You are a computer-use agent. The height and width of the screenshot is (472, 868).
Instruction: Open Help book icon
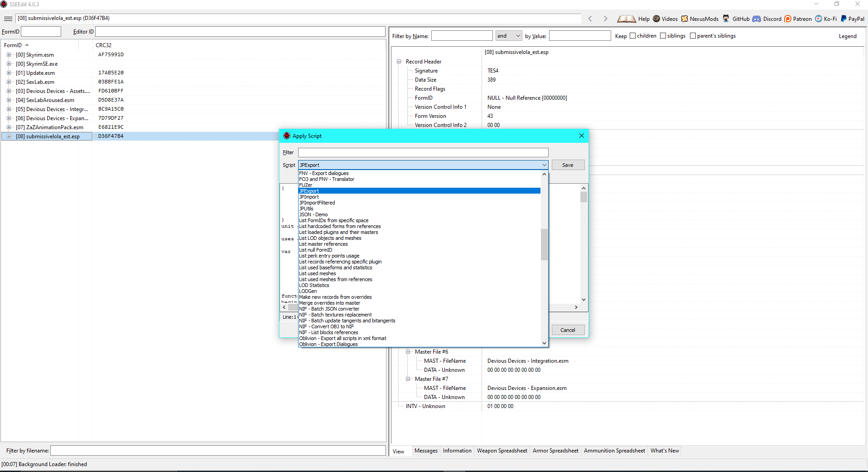tap(627, 19)
